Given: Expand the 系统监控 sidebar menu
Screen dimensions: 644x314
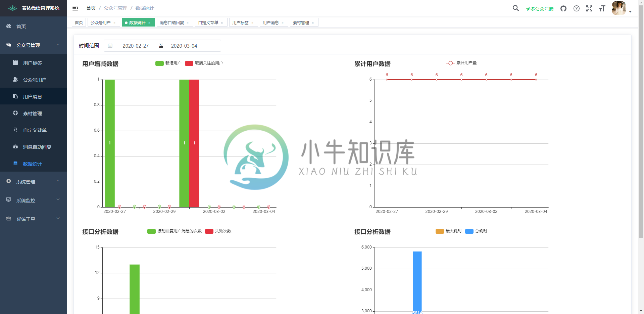Looking at the screenshot, I should coord(33,200).
